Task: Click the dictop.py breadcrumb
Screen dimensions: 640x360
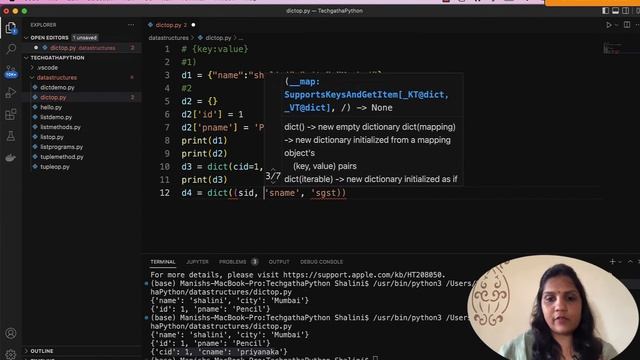Action: (x=218, y=38)
